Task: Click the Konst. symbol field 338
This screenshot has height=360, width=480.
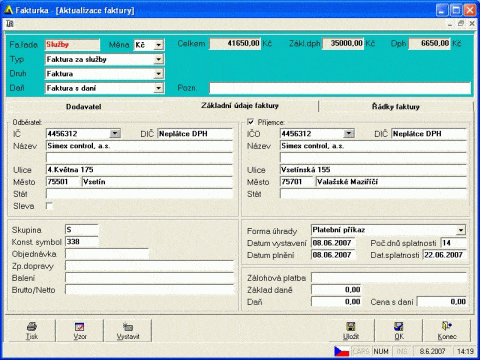Action: (x=82, y=242)
